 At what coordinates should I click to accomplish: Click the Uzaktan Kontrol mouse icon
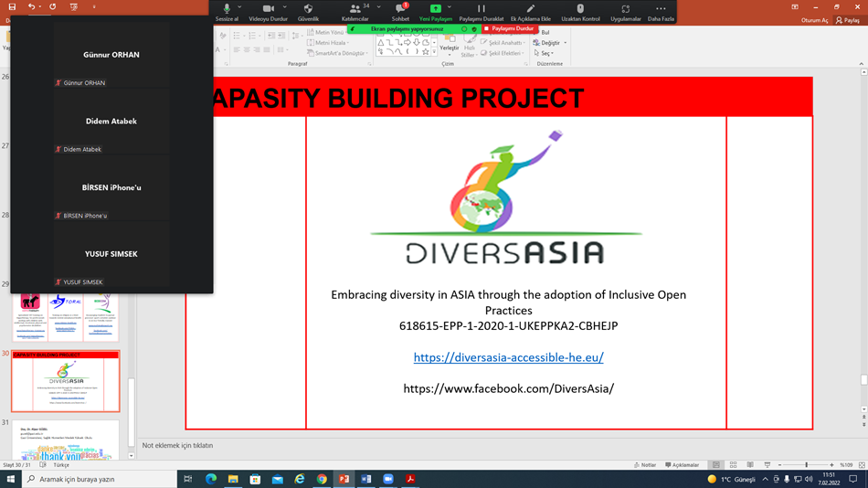click(x=580, y=9)
